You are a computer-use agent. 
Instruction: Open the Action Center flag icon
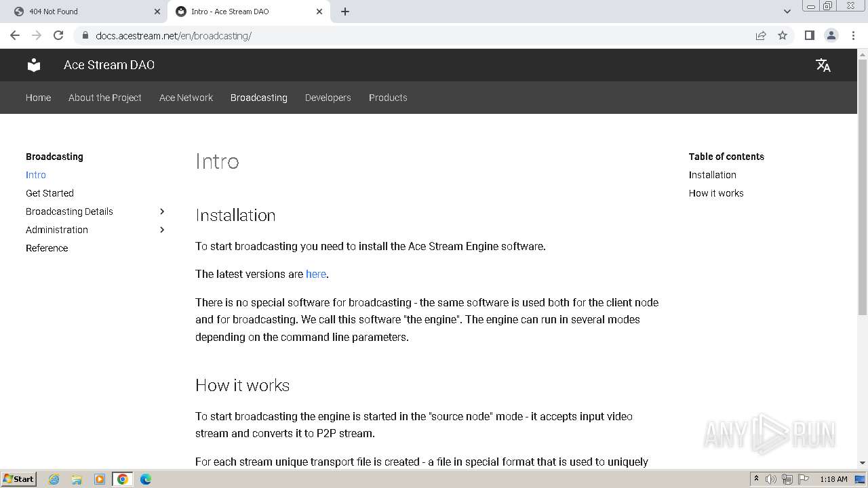802,479
